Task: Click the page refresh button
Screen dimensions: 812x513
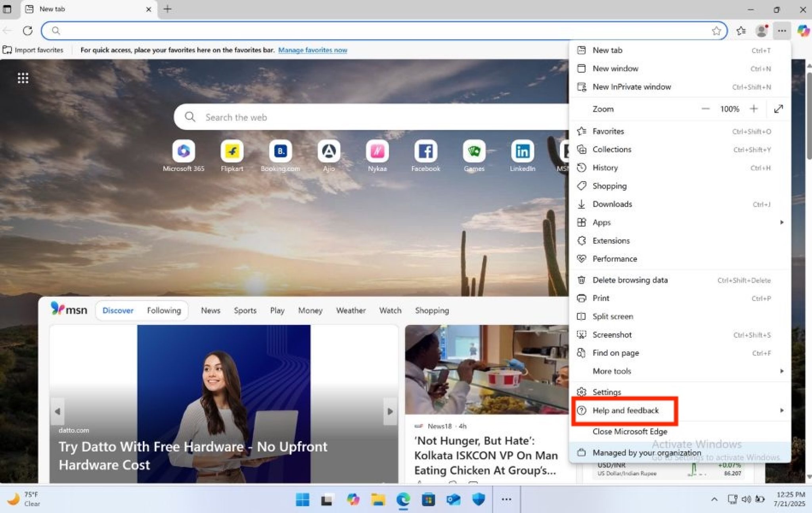Action: [x=27, y=31]
